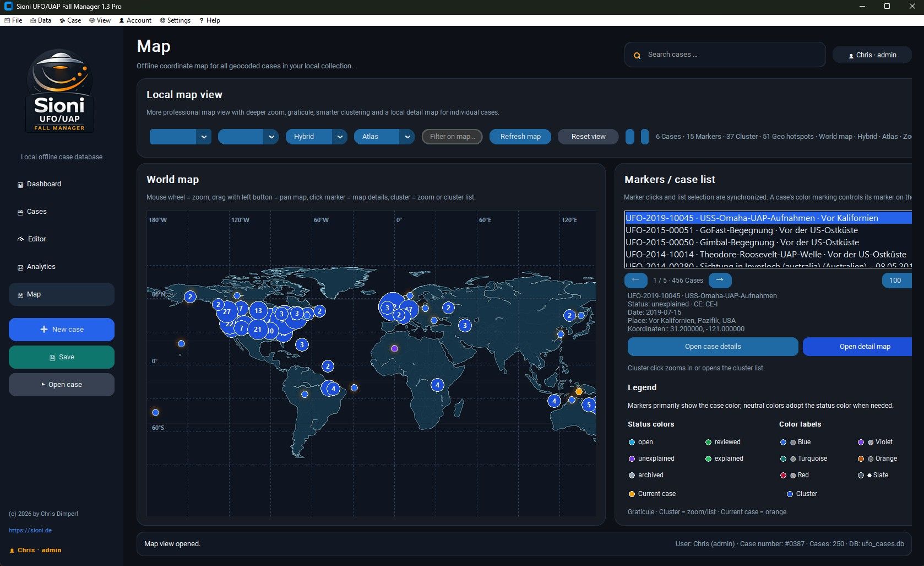The width and height of the screenshot is (924, 566).
Task: Open the Case menu
Action: pyautogui.click(x=70, y=20)
